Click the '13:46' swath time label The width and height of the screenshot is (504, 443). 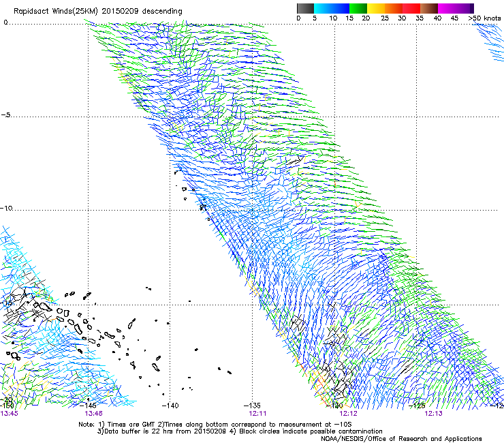pos(93,414)
